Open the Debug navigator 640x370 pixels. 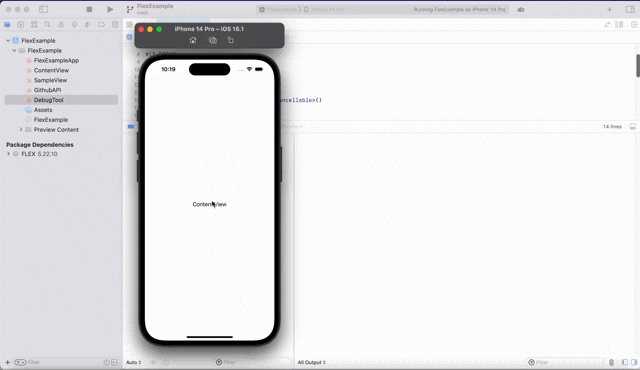coord(88,25)
